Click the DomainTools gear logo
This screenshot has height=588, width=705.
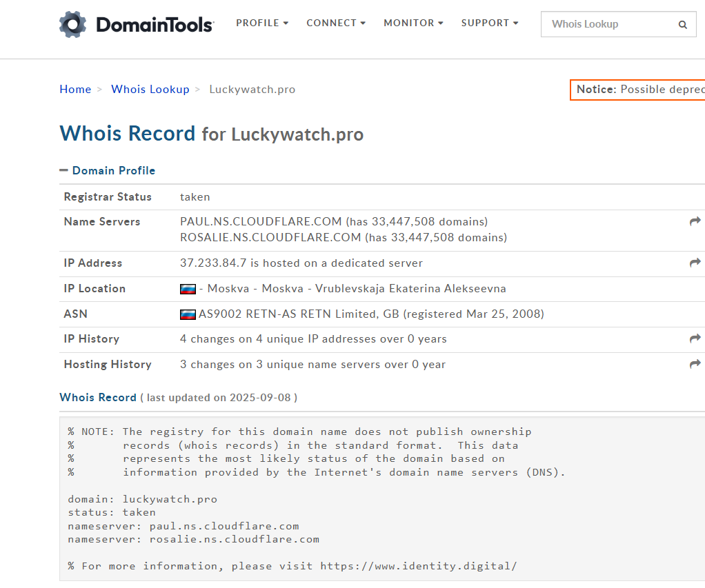click(x=72, y=24)
